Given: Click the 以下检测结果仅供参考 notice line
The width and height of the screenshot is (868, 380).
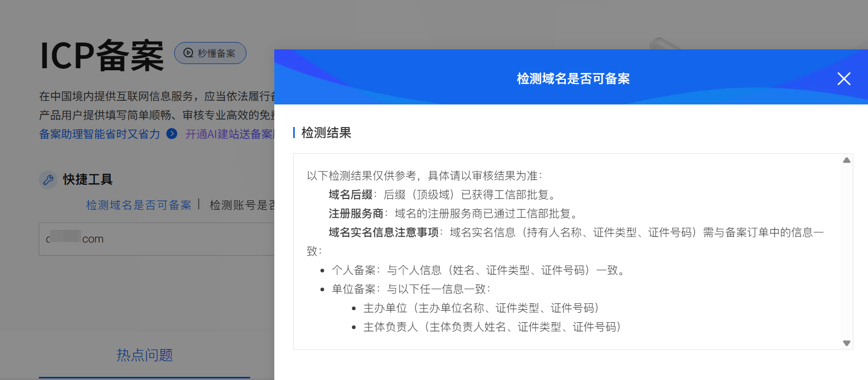Looking at the screenshot, I should [x=424, y=176].
